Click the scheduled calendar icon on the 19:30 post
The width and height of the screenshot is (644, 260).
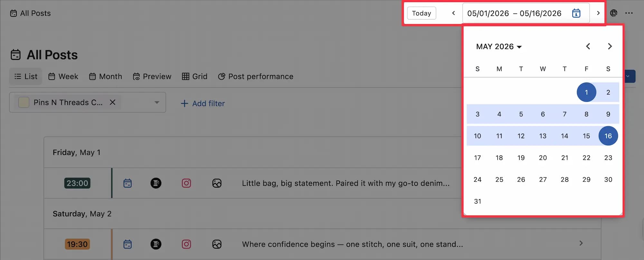click(x=128, y=244)
